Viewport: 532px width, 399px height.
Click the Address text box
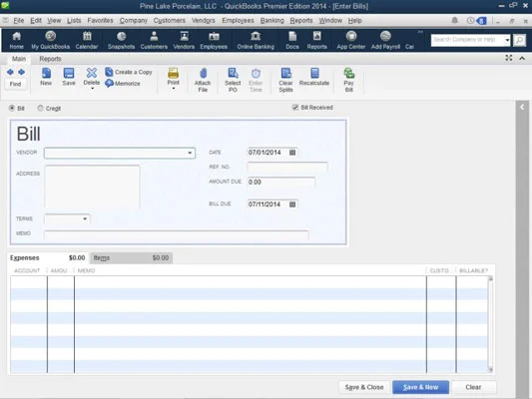(92, 187)
